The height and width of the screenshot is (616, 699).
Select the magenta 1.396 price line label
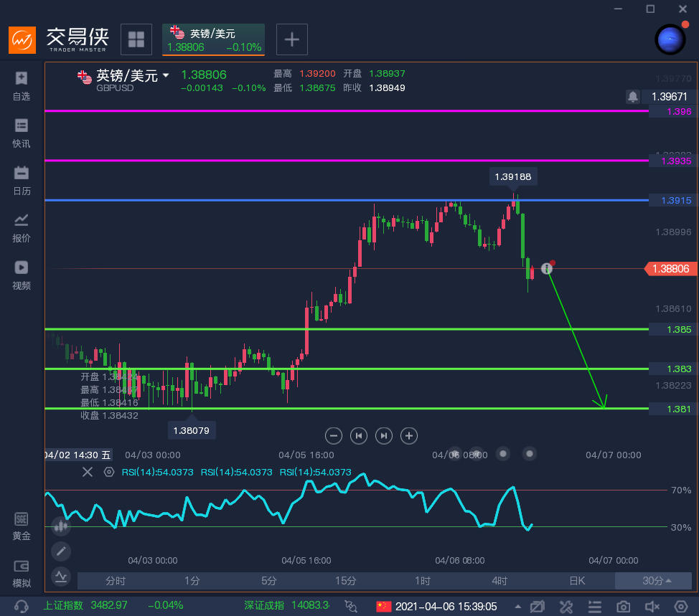click(x=673, y=111)
